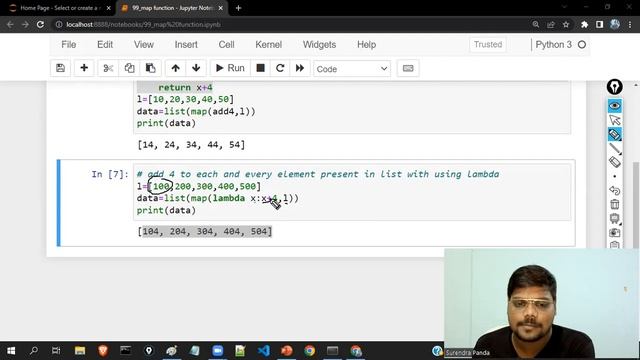
Task: Select the cursor pointer tool in annotation bar
Action: (x=615, y=120)
